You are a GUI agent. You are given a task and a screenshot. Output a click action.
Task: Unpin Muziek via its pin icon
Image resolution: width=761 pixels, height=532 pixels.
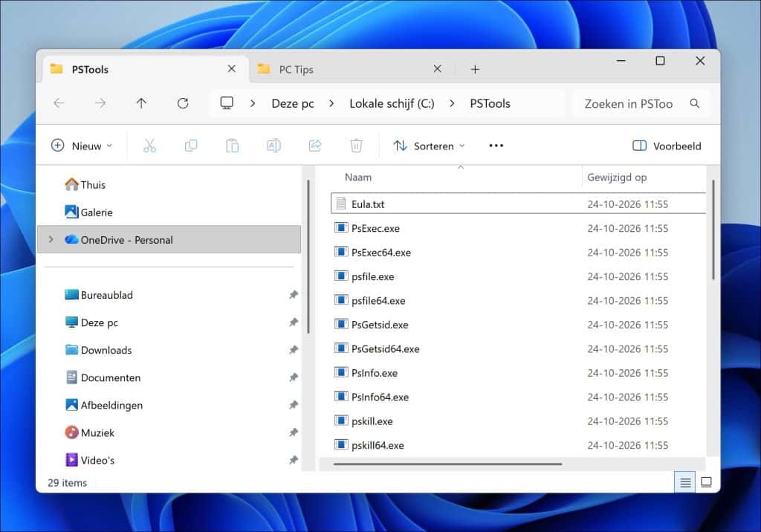pos(294,432)
